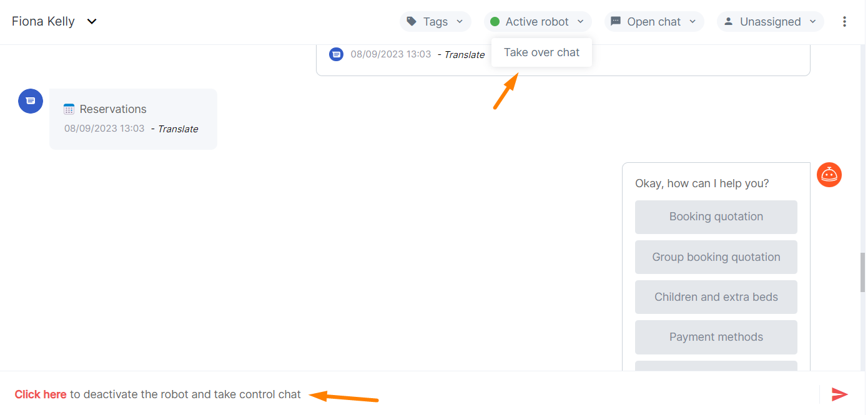The height and width of the screenshot is (415, 868).
Task: Click the green Active robot status dot
Action: tap(495, 22)
